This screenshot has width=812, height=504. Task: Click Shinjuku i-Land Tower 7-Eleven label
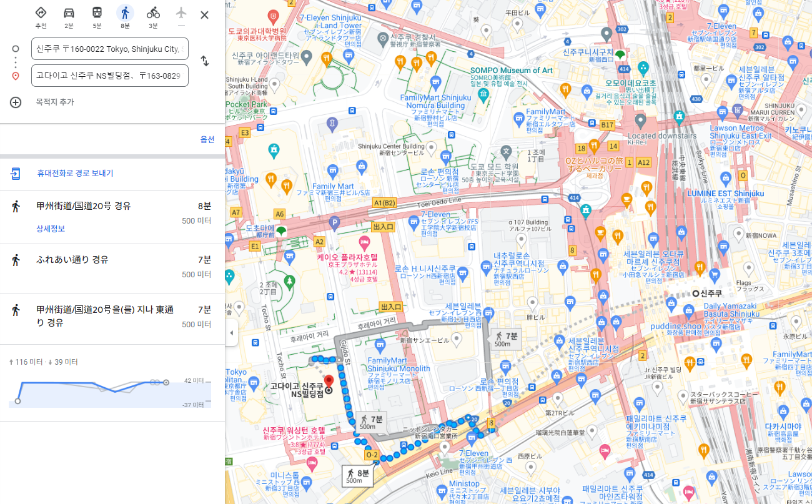coord(331,22)
